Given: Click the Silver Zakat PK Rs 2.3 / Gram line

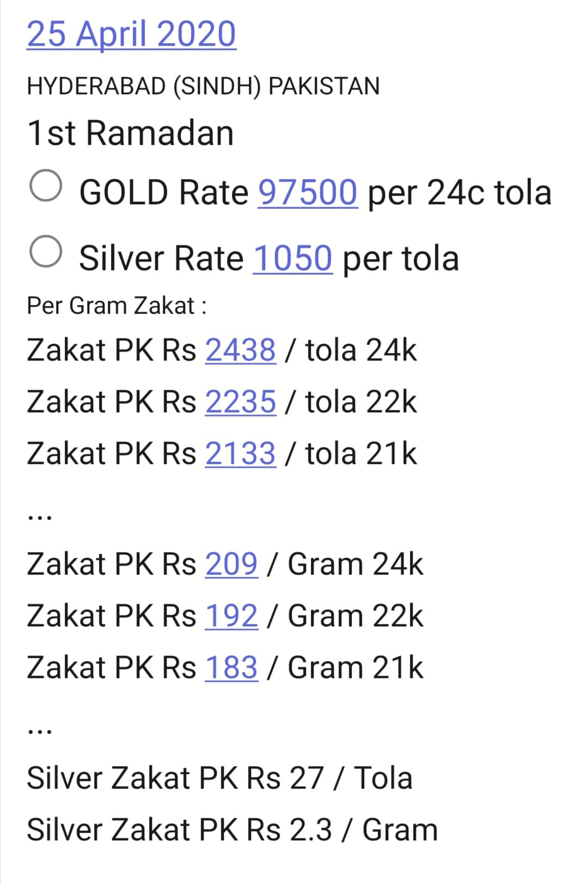Looking at the screenshot, I should (232, 830).
